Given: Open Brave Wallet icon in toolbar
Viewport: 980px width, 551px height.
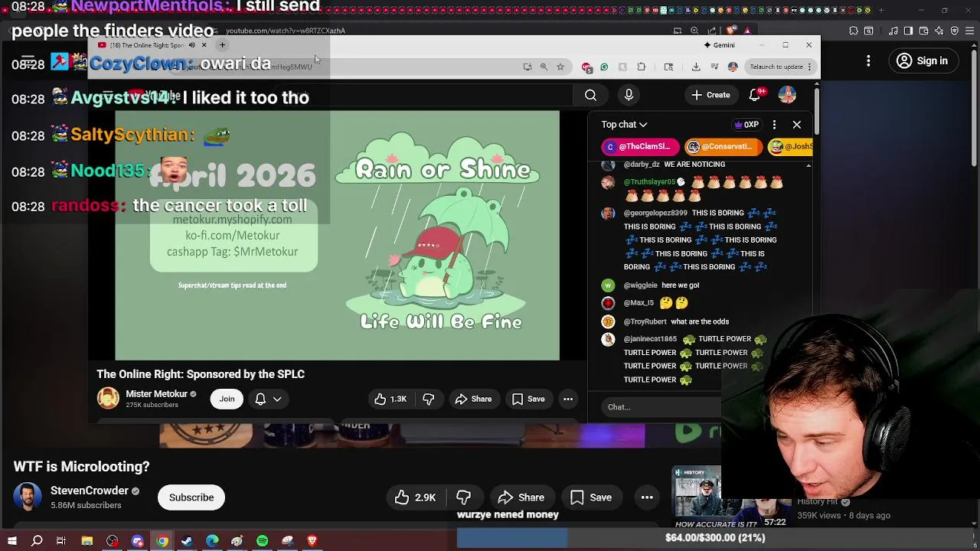Looking at the screenshot, I should click(924, 31).
